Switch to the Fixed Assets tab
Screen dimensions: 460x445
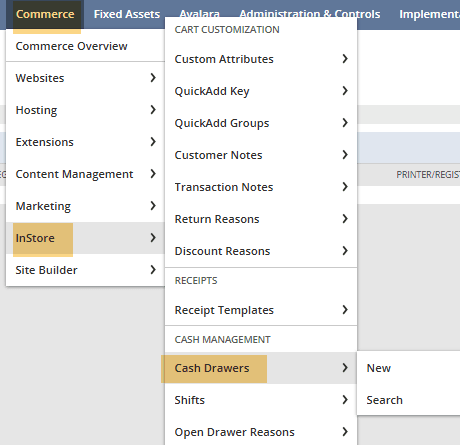pos(127,14)
